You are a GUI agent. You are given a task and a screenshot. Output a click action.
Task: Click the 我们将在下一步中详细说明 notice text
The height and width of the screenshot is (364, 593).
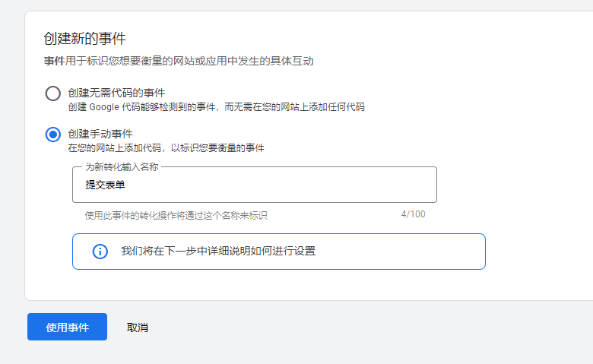coord(217,252)
